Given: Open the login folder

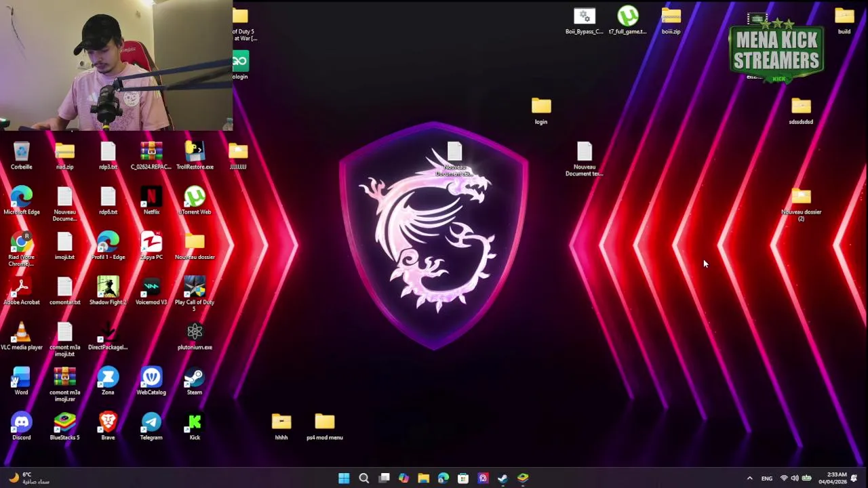Looking at the screenshot, I should click(x=541, y=110).
